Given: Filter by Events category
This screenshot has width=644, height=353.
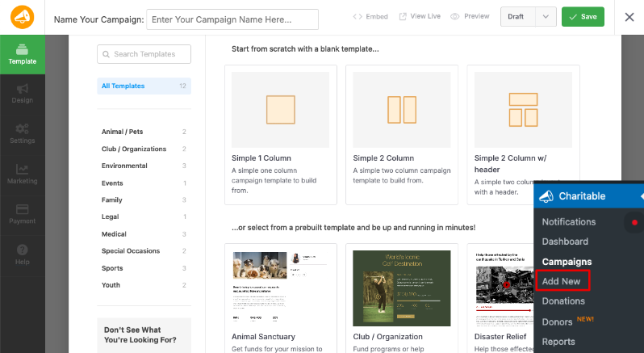Looking at the screenshot, I should tap(144, 183).
